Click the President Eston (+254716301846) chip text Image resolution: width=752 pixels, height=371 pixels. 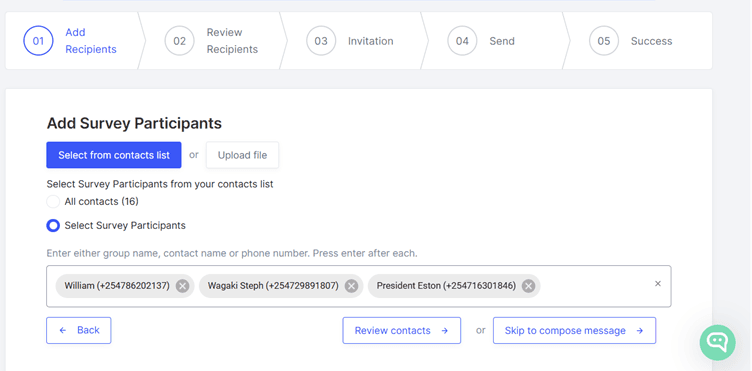446,286
